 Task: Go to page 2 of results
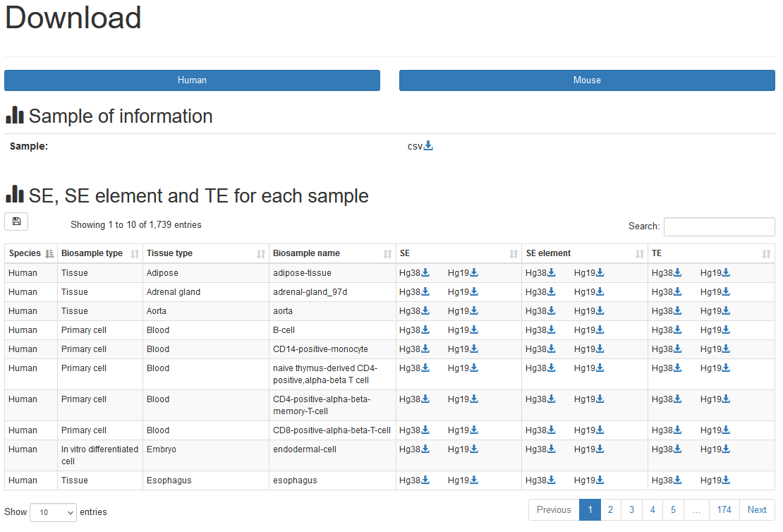[x=610, y=510]
